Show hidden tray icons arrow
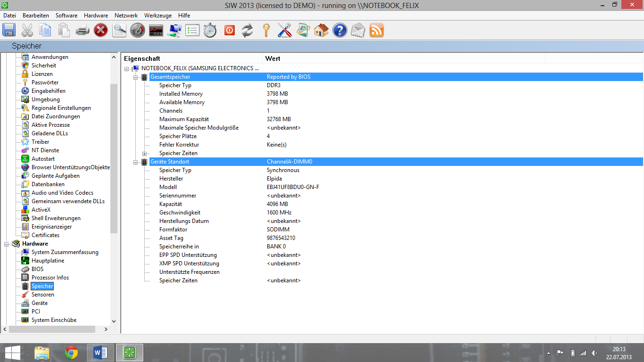Image resolution: width=644 pixels, height=362 pixels. point(548,353)
